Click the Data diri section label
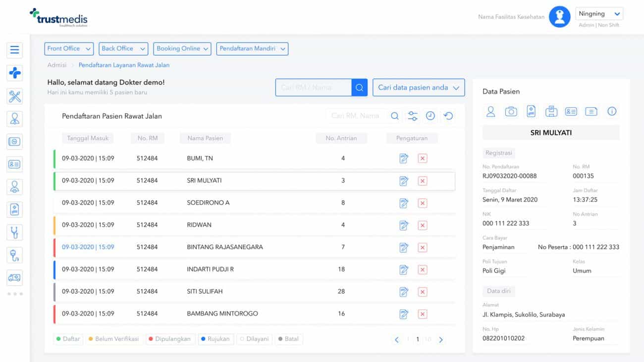Viewport: 644px width, 362px height. coord(499,291)
